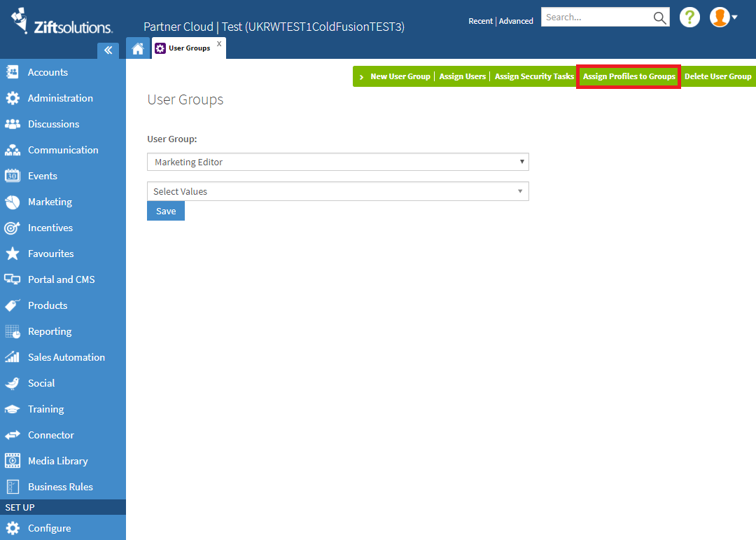Open Events menu label
Screen dimensions: 756x540
click(x=43, y=176)
